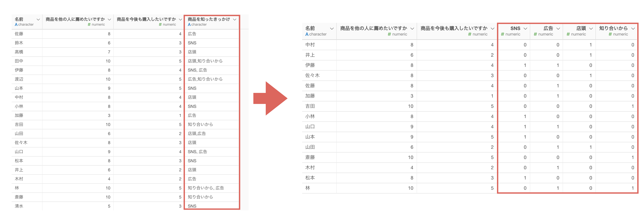
Task: Click numeric type icon under 店頭 header
Action: coord(568,34)
